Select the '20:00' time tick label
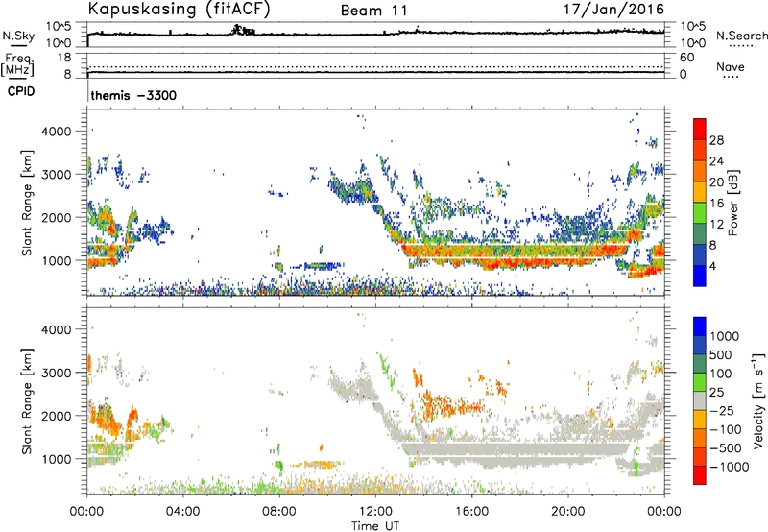 tap(568, 512)
